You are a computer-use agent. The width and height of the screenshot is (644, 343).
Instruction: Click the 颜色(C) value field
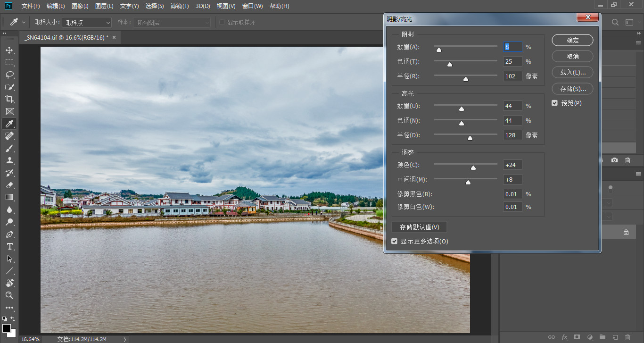[x=512, y=165]
